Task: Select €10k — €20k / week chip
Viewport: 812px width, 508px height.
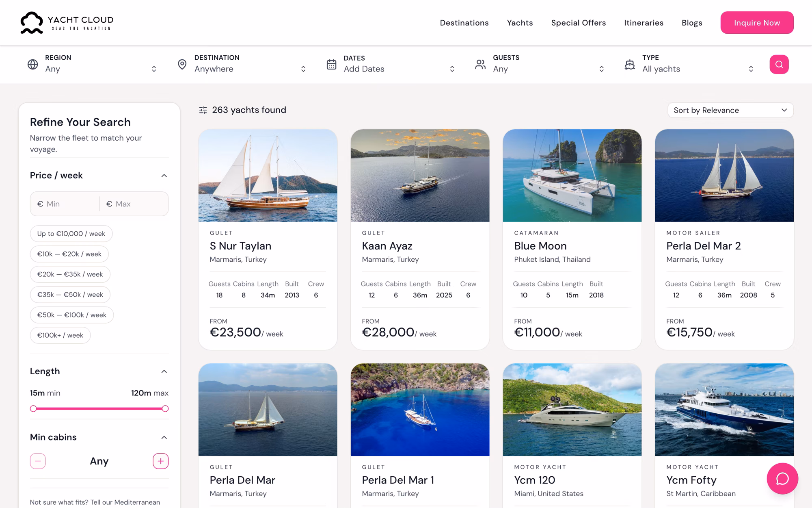Action: (x=69, y=254)
